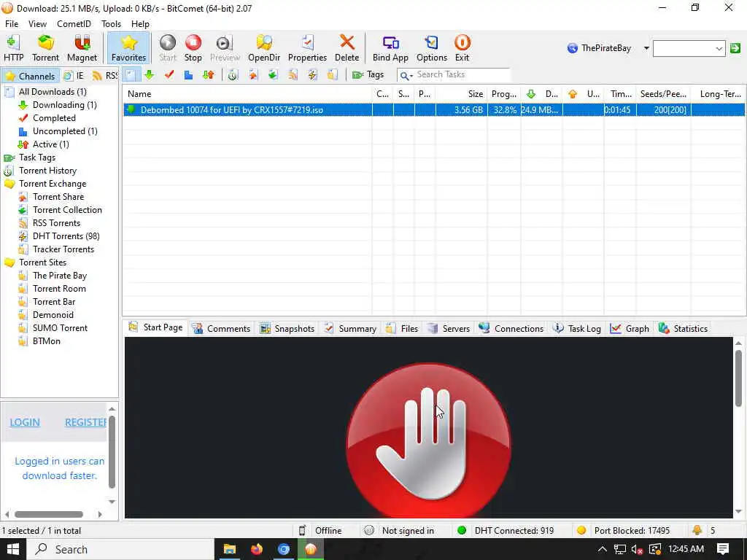
Task: Click the LOGIN link
Action: (x=25, y=422)
